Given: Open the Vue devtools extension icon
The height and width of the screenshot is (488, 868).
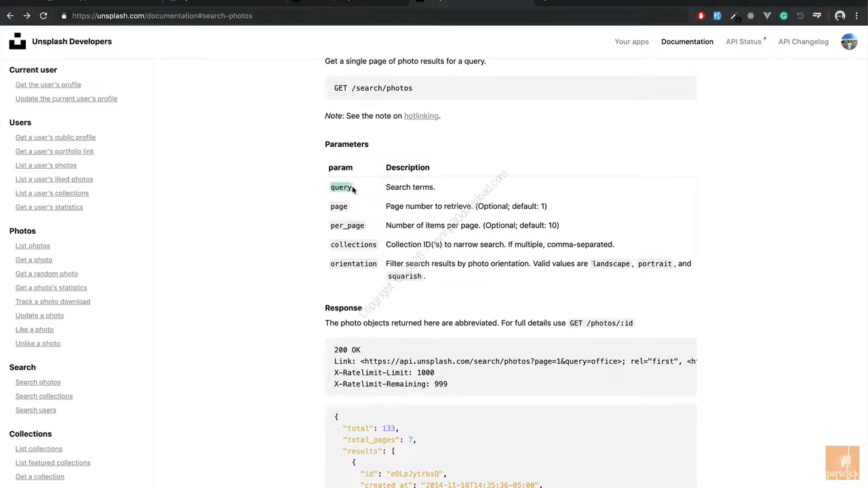Looking at the screenshot, I should pyautogui.click(x=767, y=16).
